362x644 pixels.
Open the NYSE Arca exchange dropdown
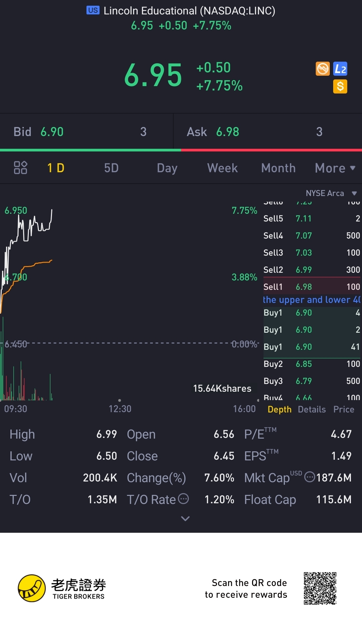point(331,193)
